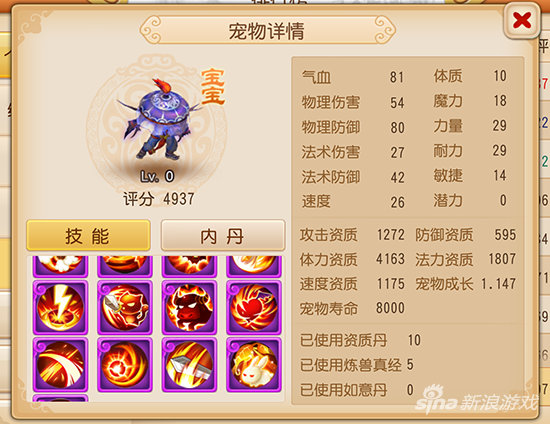Click the 评分 4937 score text
Viewport: 550px width, 424px height.
159,199
